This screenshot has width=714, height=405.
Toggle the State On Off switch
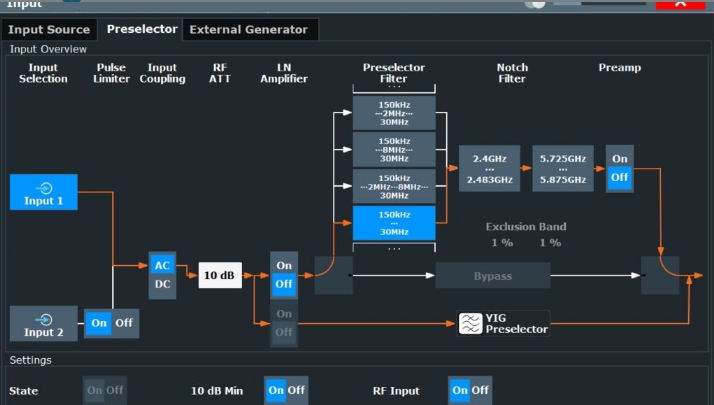point(105,390)
